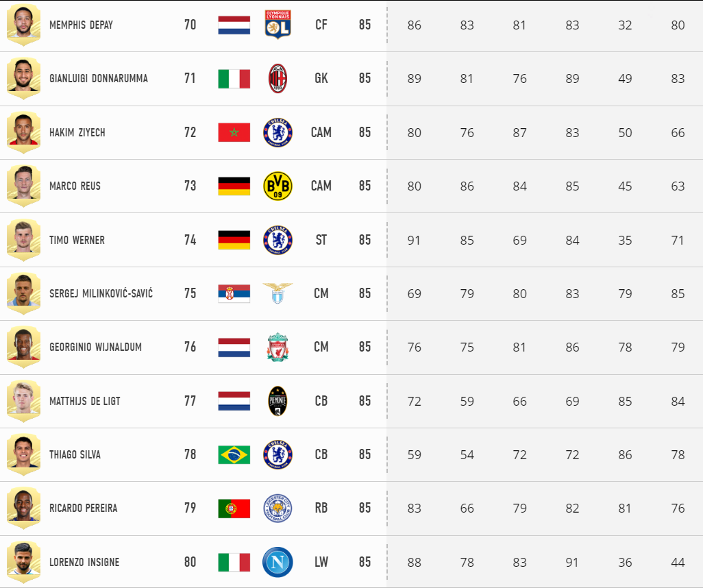
Task: Click the Morocco flag icon
Action: click(234, 132)
